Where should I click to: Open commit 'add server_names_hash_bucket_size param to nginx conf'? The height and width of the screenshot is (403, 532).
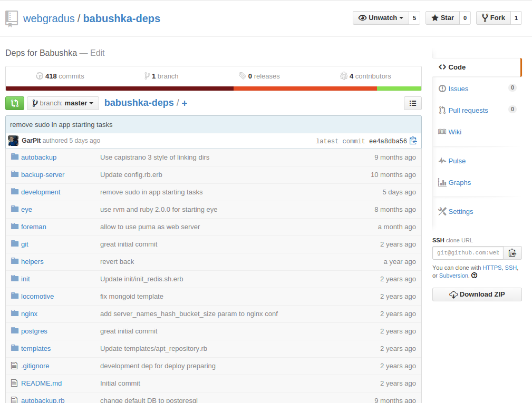pyautogui.click(x=189, y=314)
